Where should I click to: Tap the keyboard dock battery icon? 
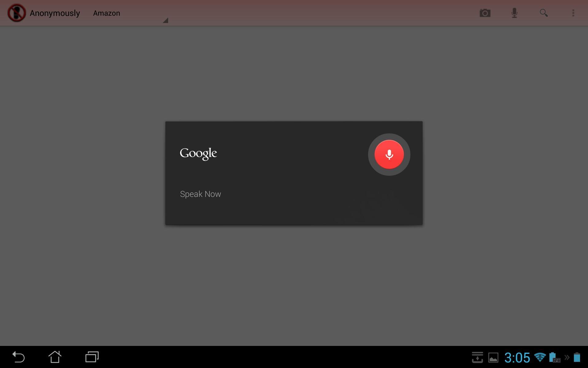coord(555,357)
